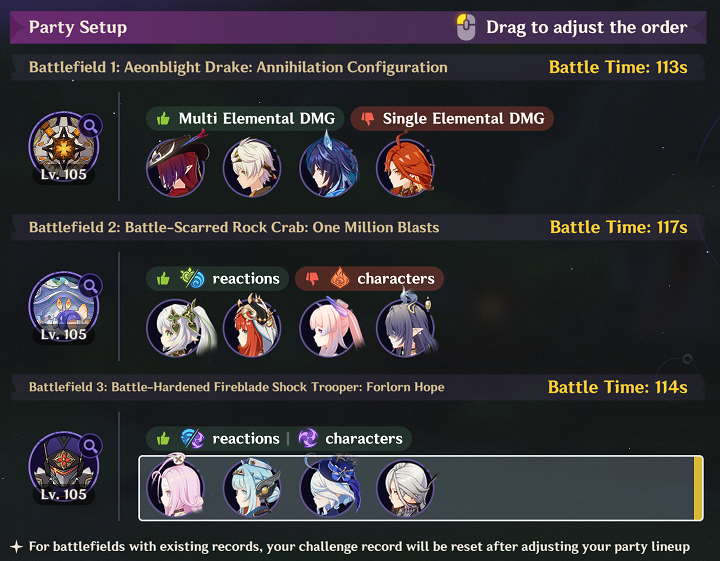
Task: Select silver-haired character in Battlefield 3
Action: [x=405, y=488]
